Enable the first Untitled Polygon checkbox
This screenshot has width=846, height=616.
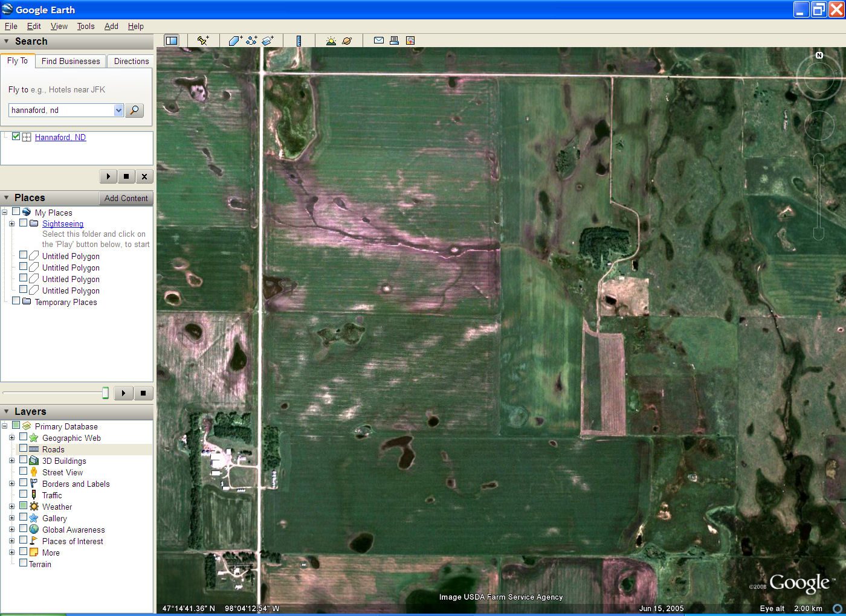[x=23, y=255]
